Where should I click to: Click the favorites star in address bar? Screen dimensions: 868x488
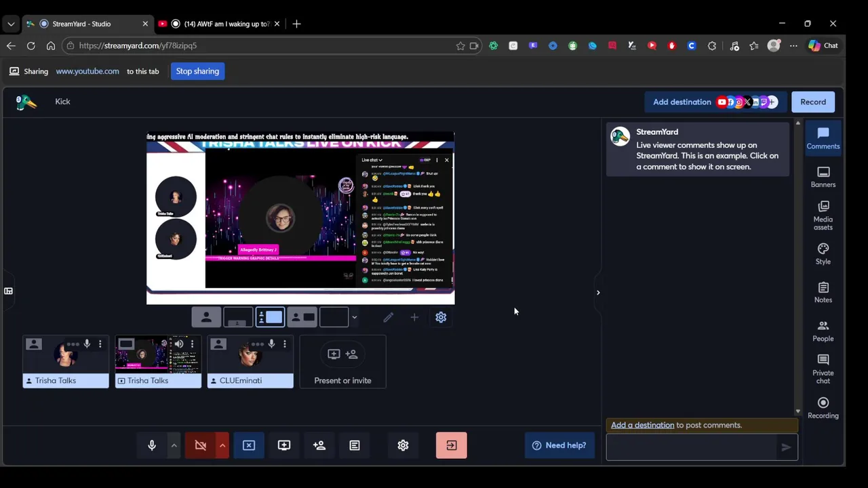(460, 45)
